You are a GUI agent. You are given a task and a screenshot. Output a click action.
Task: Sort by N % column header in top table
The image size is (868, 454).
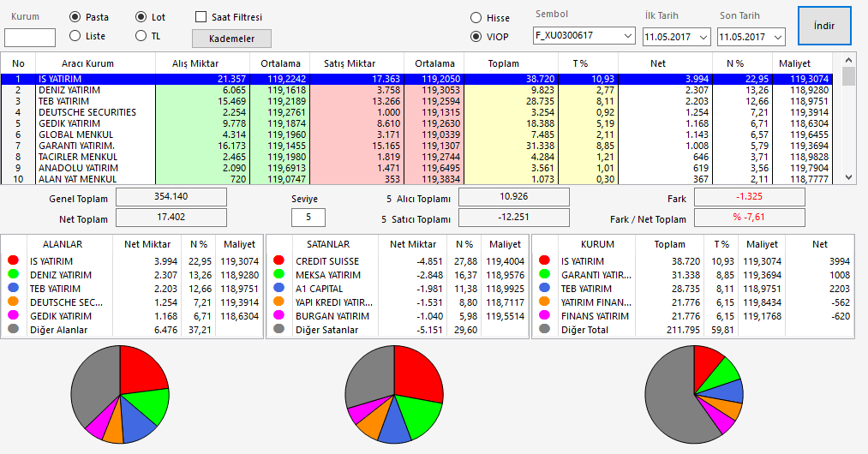(x=742, y=63)
